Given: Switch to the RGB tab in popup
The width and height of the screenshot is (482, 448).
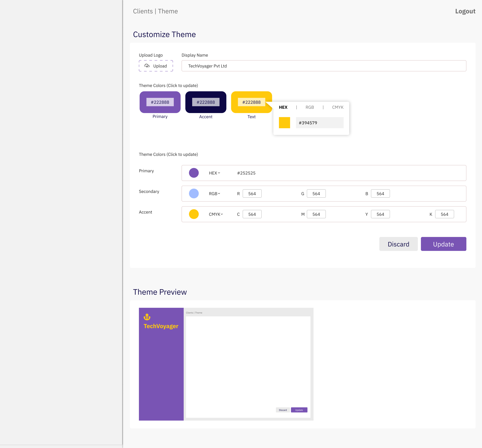Looking at the screenshot, I should (x=310, y=107).
